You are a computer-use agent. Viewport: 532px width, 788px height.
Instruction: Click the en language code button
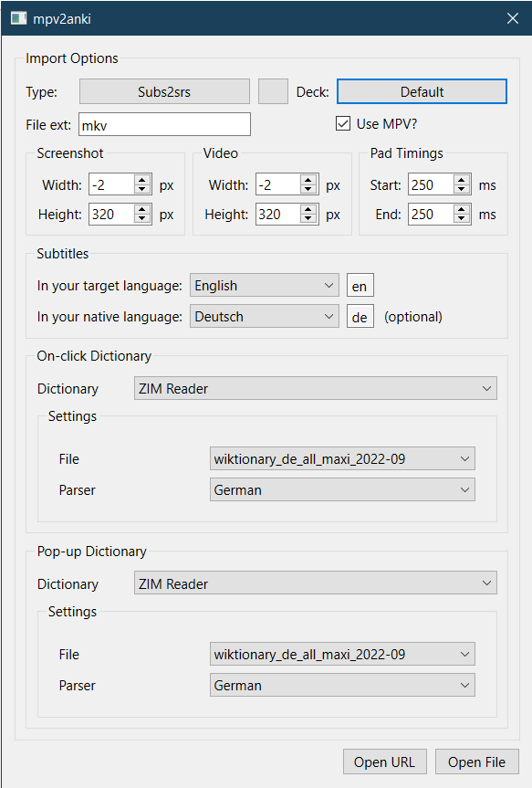pyautogui.click(x=360, y=285)
